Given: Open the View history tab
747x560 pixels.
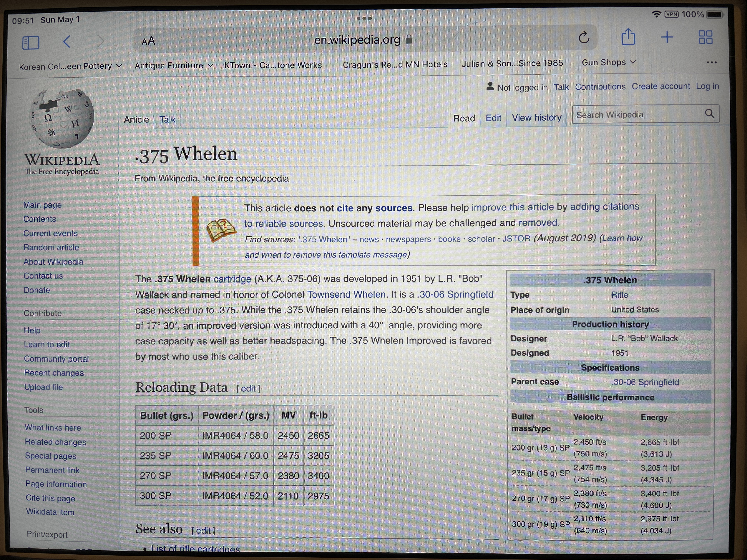Looking at the screenshot, I should (x=537, y=117).
